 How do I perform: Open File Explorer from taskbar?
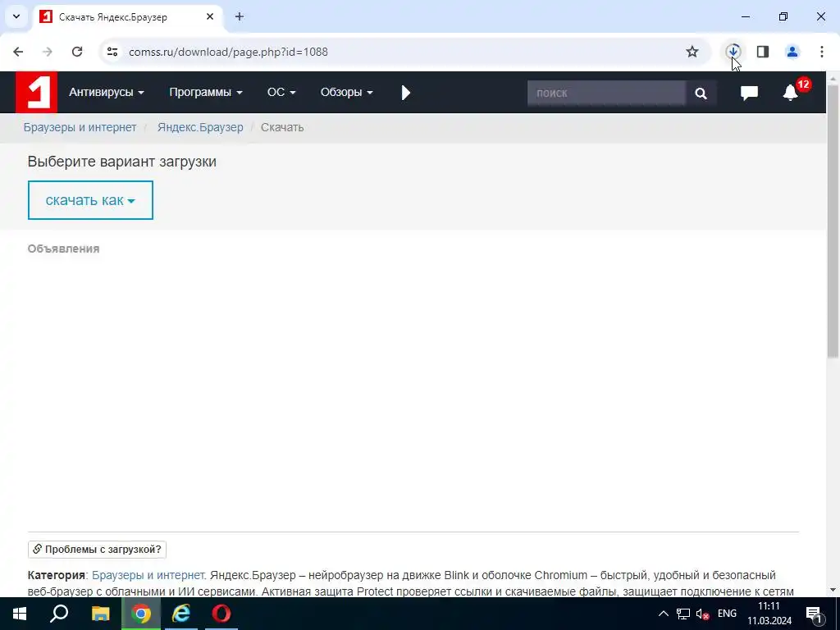100,614
